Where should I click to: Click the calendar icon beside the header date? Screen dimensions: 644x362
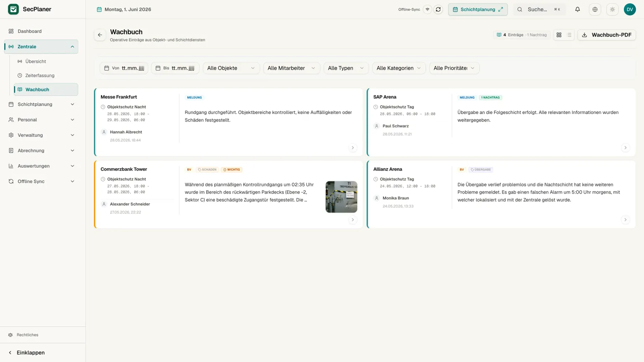pos(99,9)
